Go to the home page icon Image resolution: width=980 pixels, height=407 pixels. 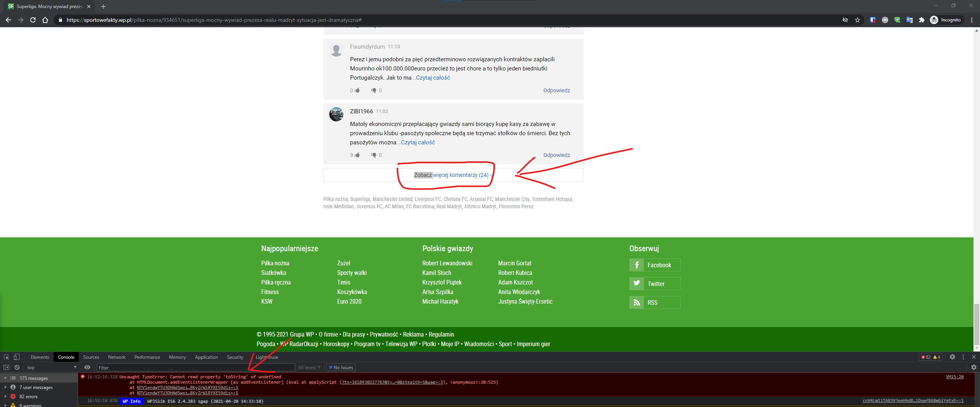pyautogui.click(x=45, y=20)
